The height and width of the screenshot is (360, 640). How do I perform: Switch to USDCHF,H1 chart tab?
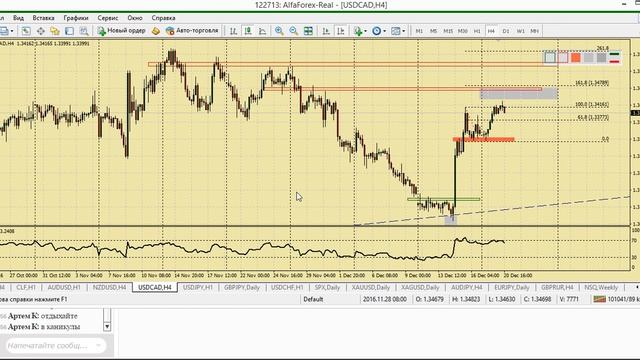[287, 287]
